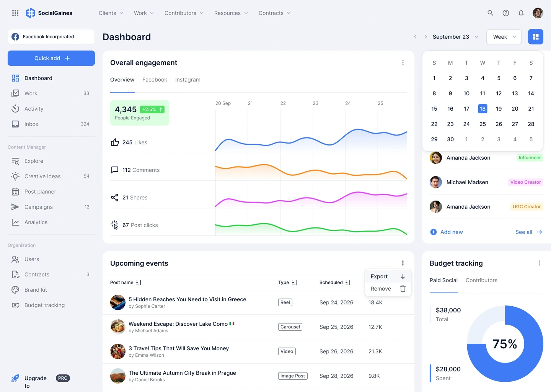Open the September 23 date dropdown
Viewport: 551px width, 392px height.
[455, 37]
